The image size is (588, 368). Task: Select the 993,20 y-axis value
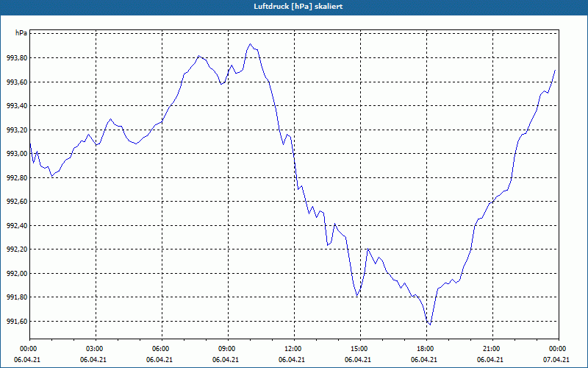pos(17,130)
